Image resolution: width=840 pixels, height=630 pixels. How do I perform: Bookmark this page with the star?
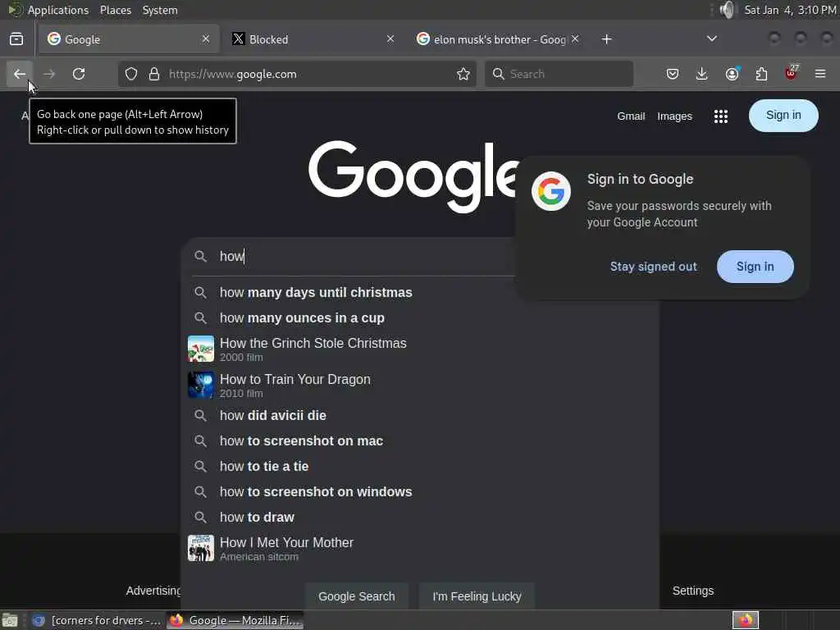463,74
